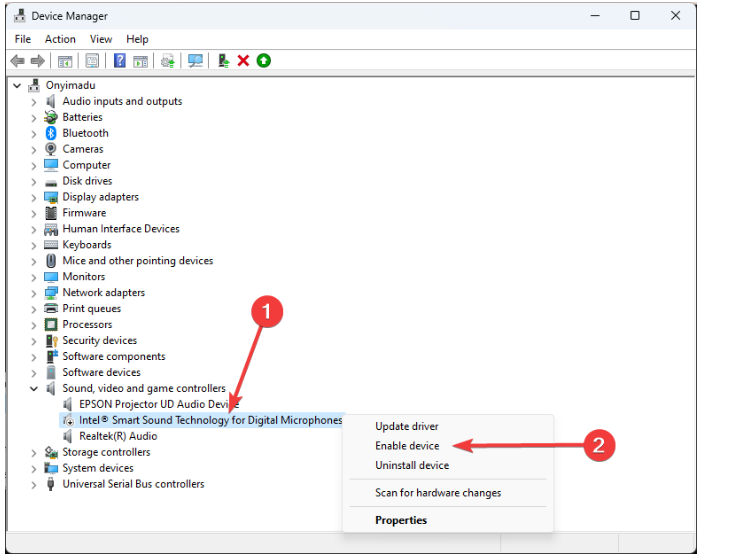
Task: Choose Enable device in context menu
Action: click(x=407, y=446)
